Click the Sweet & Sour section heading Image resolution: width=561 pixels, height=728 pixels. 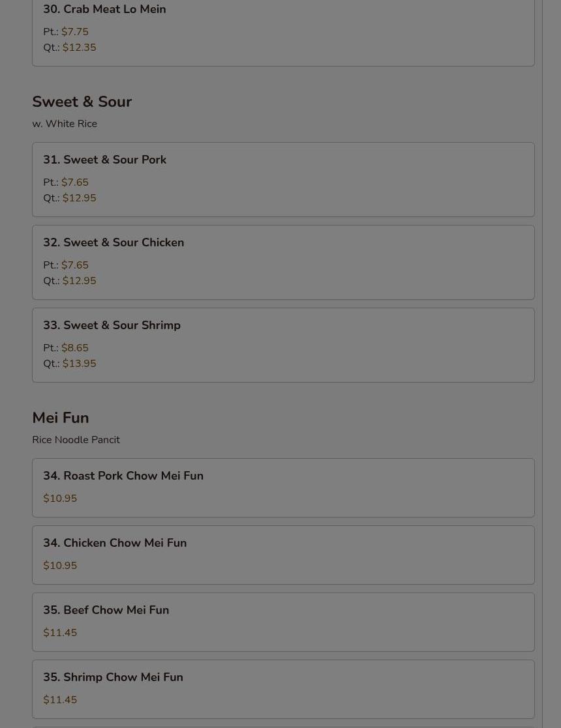point(82,101)
